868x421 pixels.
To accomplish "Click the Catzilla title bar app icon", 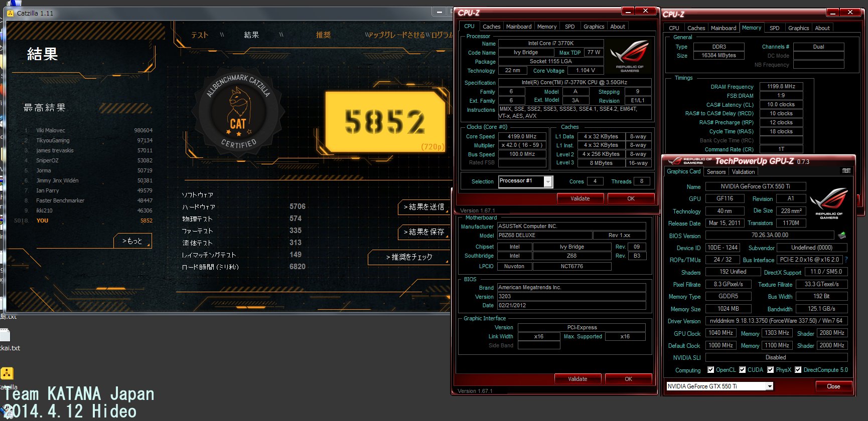I will [10, 13].
